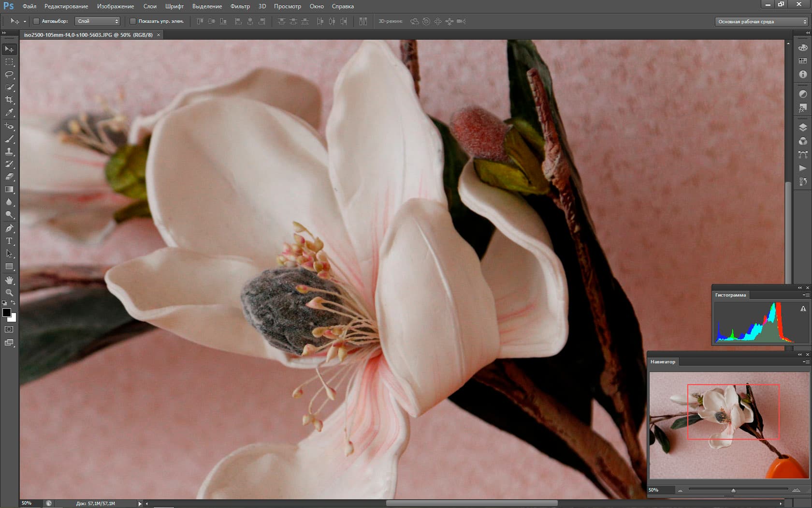Open the Фильтр menu

point(240,6)
